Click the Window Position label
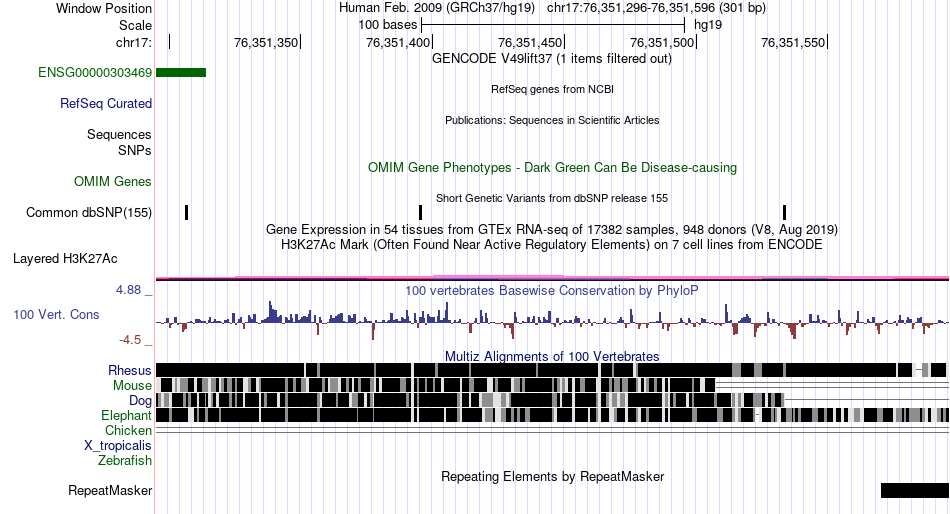The image size is (950, 514). pos(104,8)
